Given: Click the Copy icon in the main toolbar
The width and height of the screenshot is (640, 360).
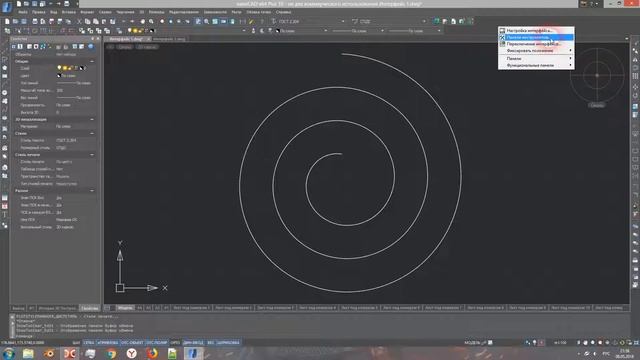Looking at the screenshot, I should [x=87, y=21].
